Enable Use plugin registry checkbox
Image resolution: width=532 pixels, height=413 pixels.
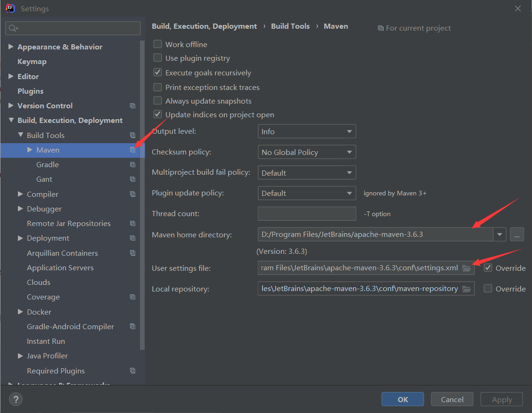157,57
